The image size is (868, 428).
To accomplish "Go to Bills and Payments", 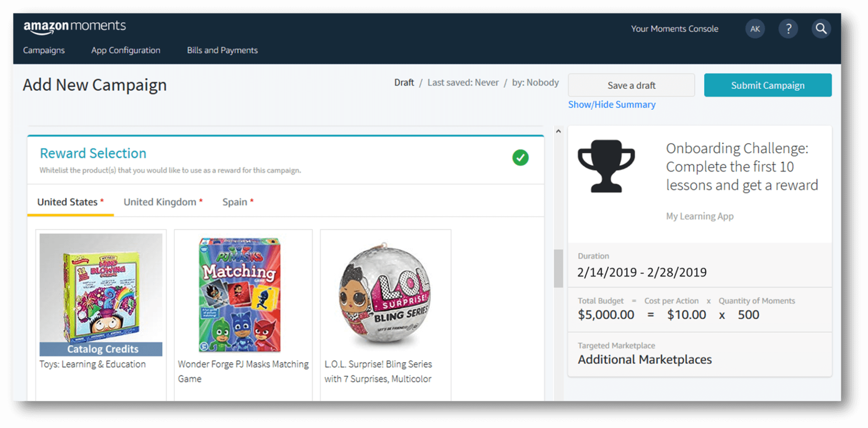I will 222,50.
